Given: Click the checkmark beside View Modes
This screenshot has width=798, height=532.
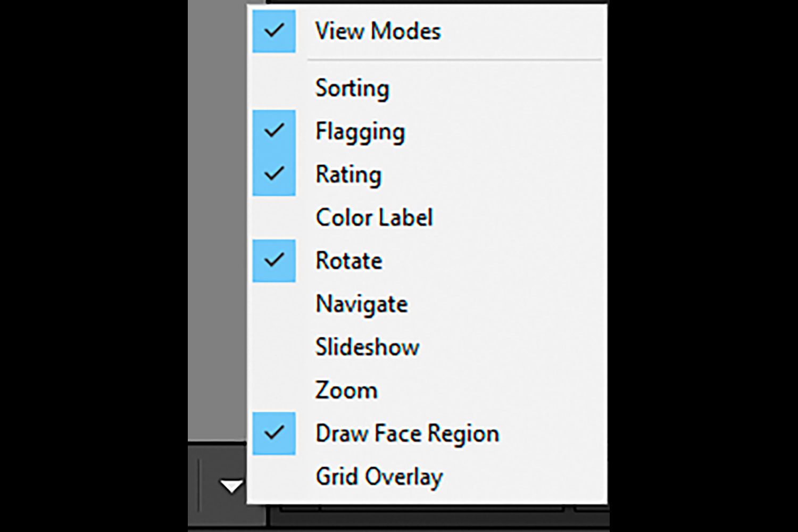Looking at the screenshot, I should tap(274, 31).
